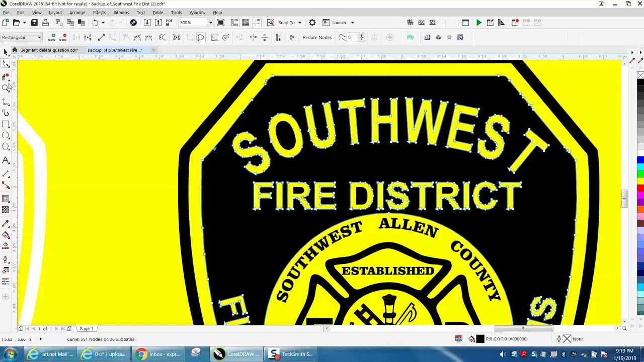
Task: Expand the Open file arrow dropdown
Action: (23, 23)
